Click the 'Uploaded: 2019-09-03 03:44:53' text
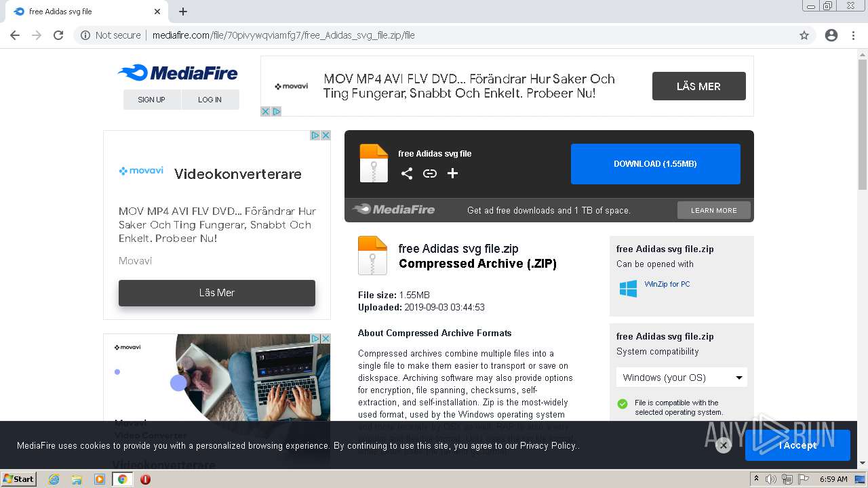868x488 pixels. click(421, 307)
